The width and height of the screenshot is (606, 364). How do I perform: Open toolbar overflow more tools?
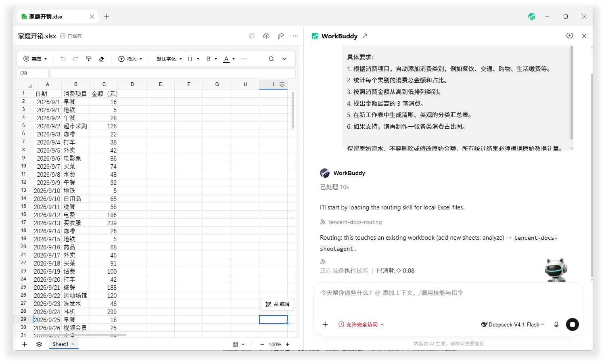244,59
